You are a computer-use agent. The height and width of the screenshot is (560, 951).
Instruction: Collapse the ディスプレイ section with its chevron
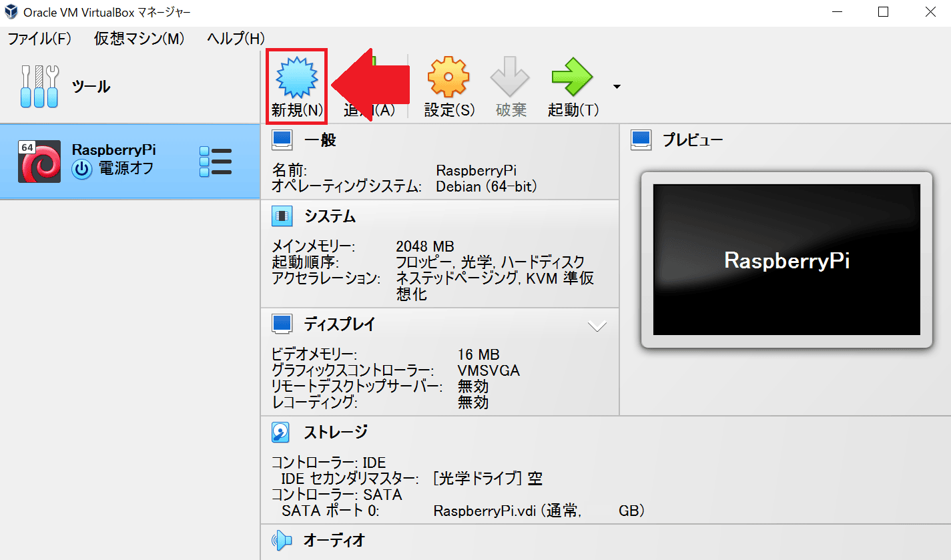click(597, 326)
